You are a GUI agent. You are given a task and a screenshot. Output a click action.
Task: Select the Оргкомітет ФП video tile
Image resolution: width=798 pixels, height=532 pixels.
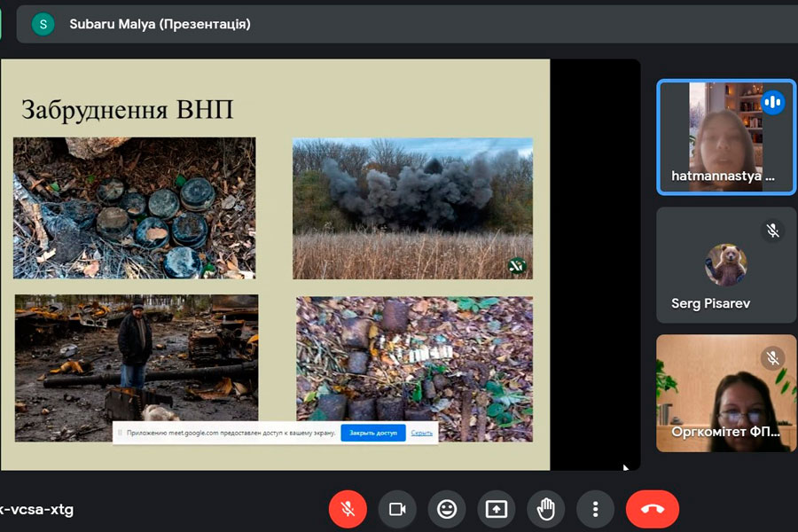click(725, 395)
